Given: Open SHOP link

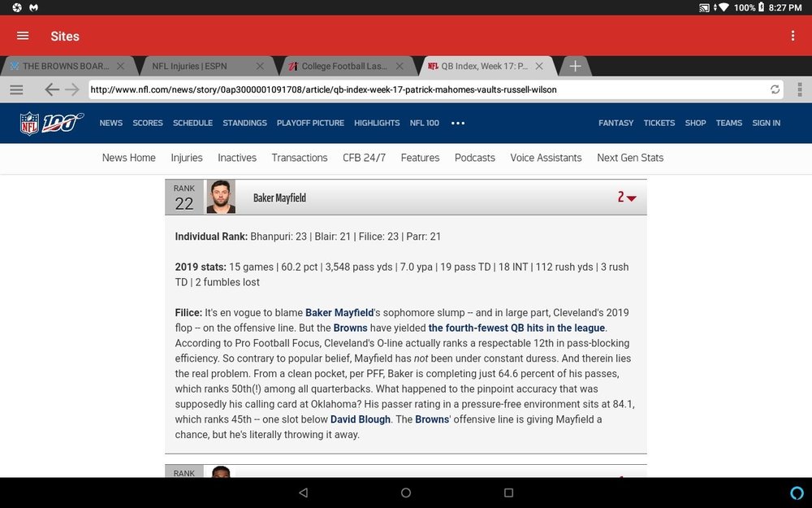Looking at the screenshot, I should tap(695, 124).
